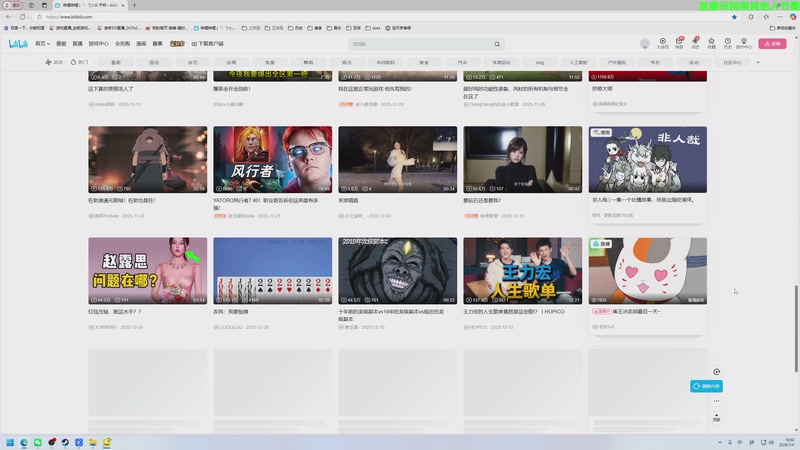Expand more categories with down arrow

tap(758, 62)
